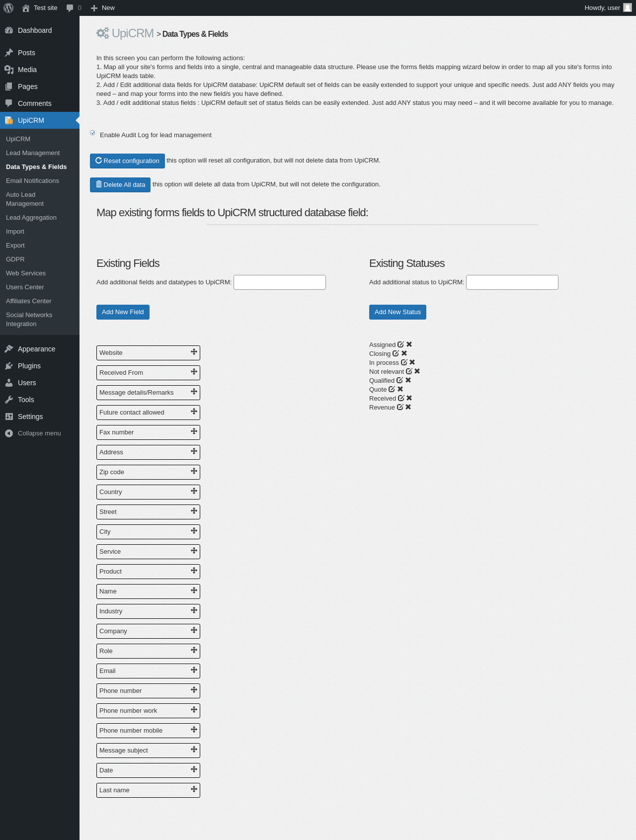Click move handle on Received From field

(x=194, y=372)
